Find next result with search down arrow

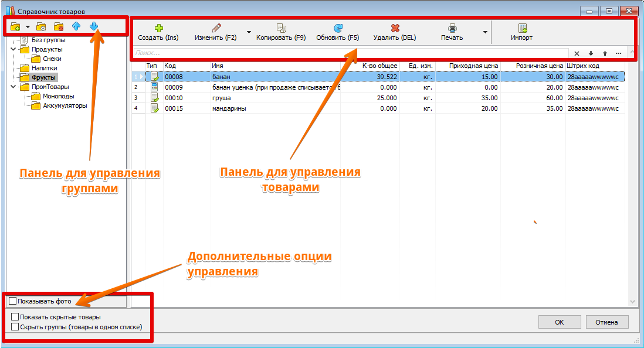tap(591, 53)
